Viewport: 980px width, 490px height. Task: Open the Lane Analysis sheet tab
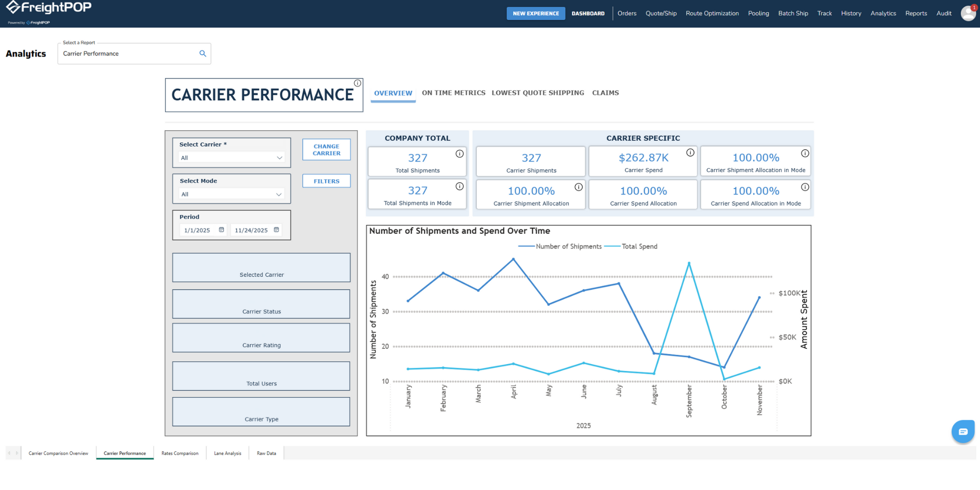click(x=227, y=453)
